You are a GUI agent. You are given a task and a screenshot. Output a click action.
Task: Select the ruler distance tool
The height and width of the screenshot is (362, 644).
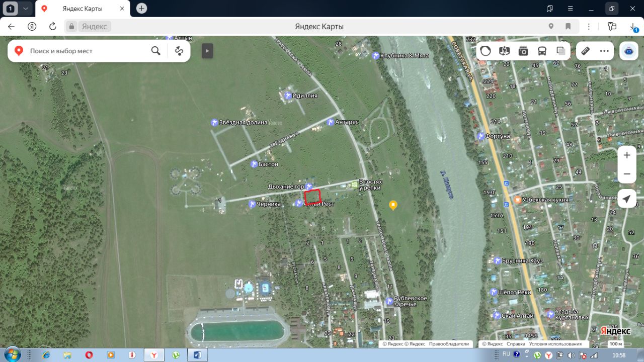click(585, 51)
